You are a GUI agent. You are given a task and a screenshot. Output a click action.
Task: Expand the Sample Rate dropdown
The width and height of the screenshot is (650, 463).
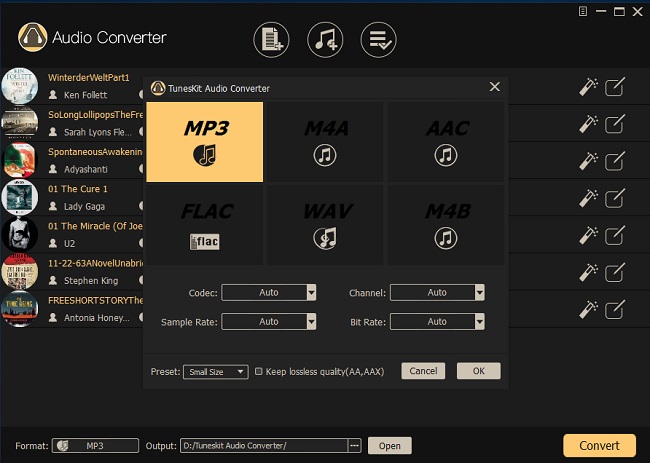(311, 322)
